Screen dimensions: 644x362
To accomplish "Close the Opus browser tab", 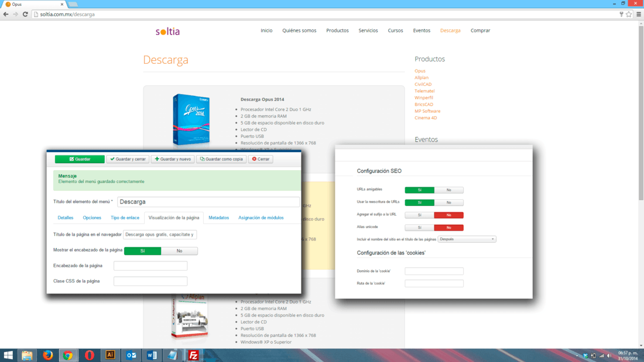I will coord(62,4).
